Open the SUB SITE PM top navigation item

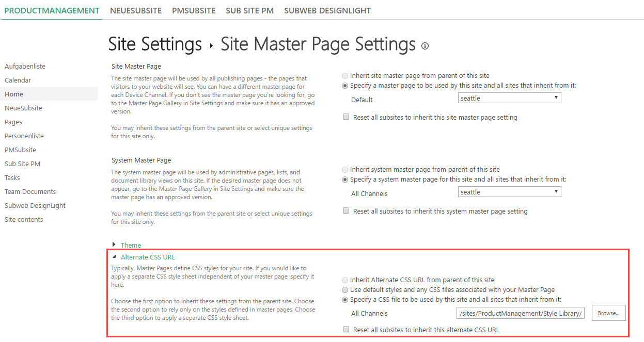click(x=250, y=10)
